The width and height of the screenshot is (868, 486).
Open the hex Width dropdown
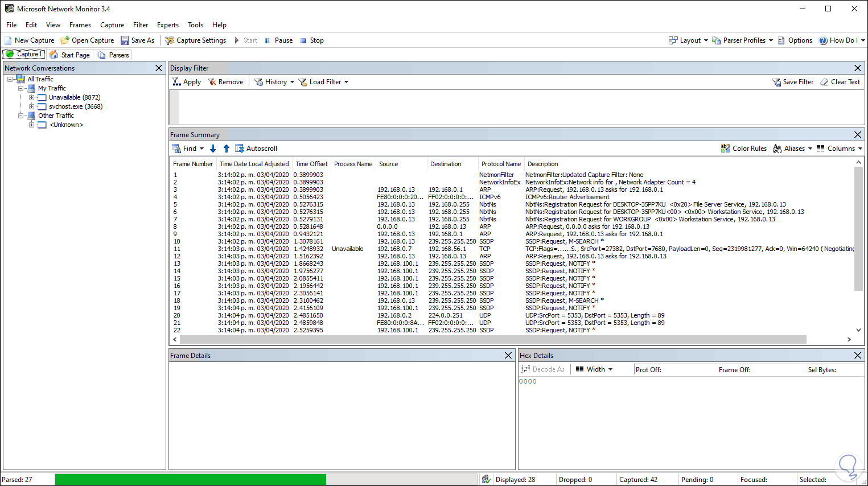(594, 369)
